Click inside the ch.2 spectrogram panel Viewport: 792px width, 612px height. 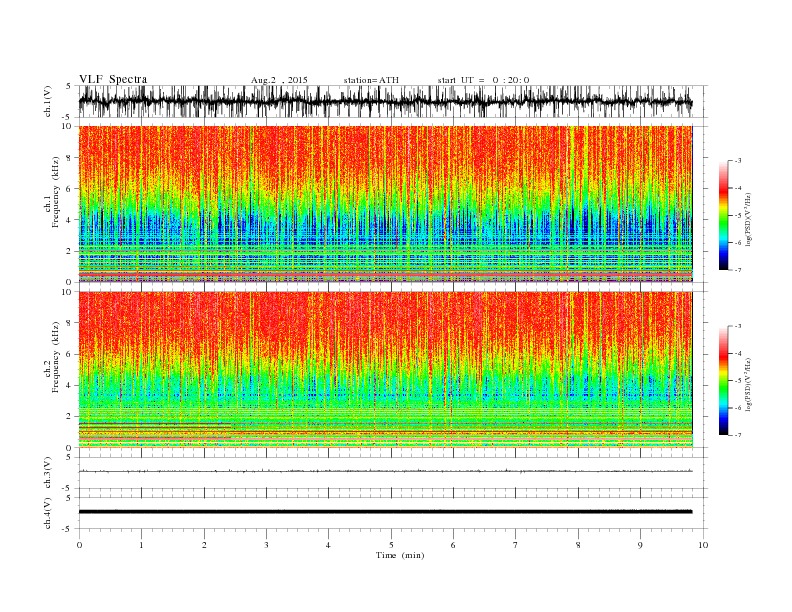coord(385,370)
